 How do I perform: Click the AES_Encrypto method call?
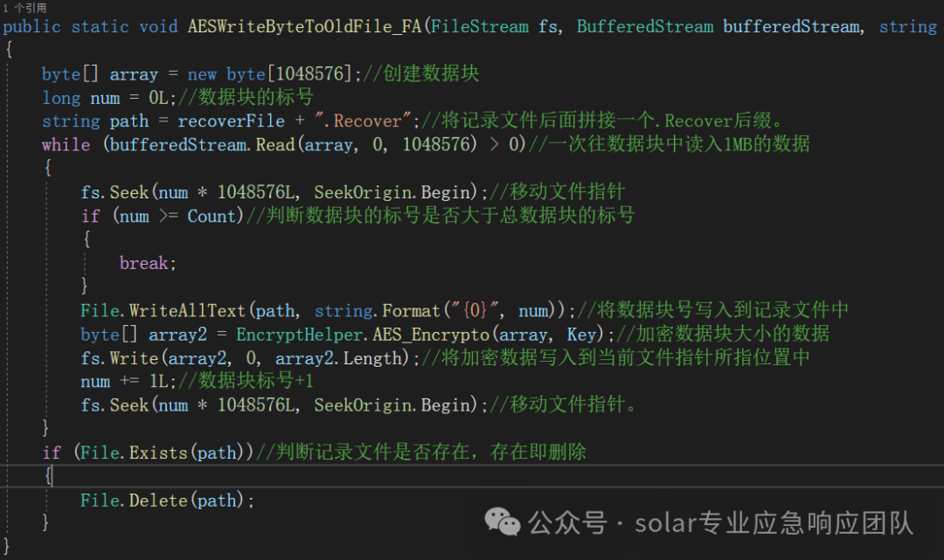tap(431, 335)
